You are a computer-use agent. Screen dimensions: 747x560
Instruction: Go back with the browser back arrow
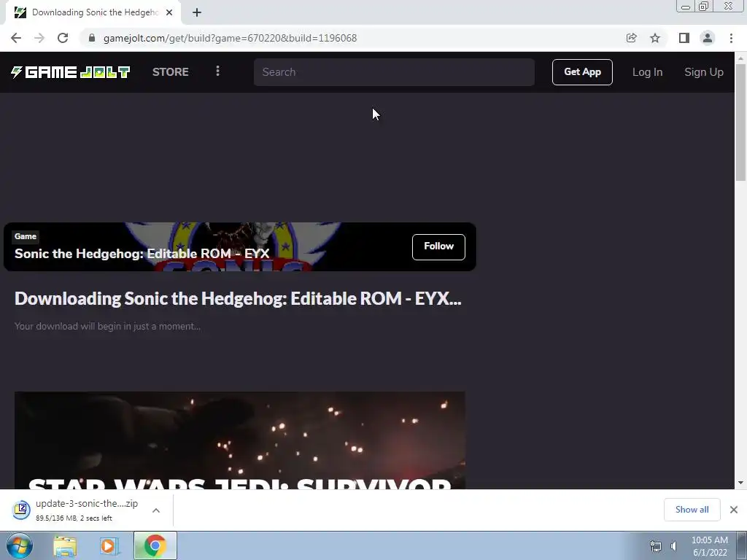[x=16, y=38]
